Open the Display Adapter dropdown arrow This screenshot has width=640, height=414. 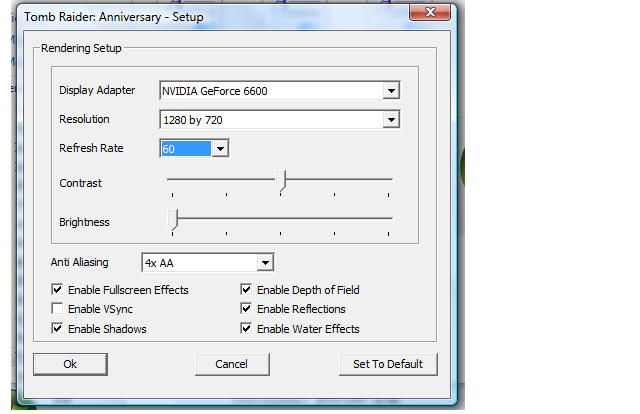(x=391, y=90)
